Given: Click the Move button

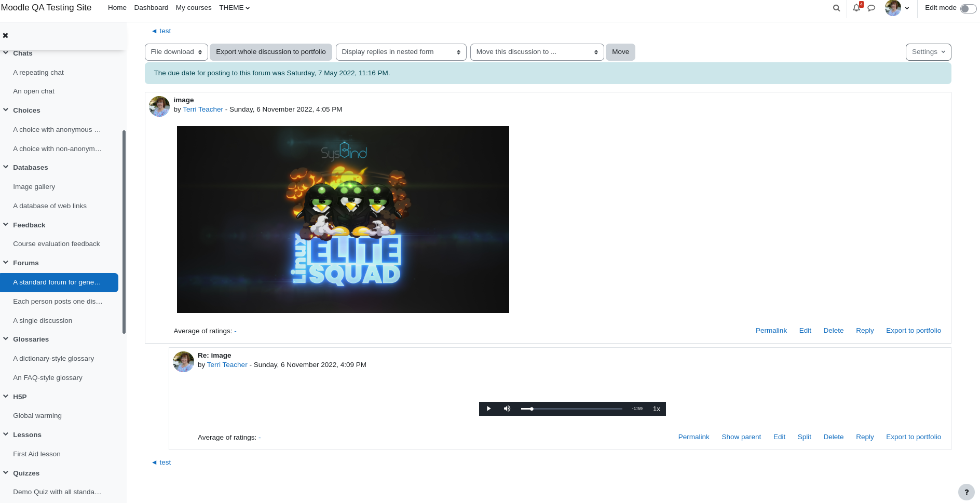Looking at the screenshot, I should point(620,52).
